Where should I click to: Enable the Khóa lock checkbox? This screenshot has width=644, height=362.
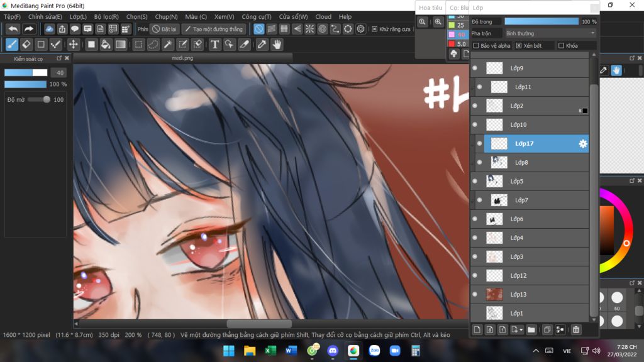[x=561, y=45]
